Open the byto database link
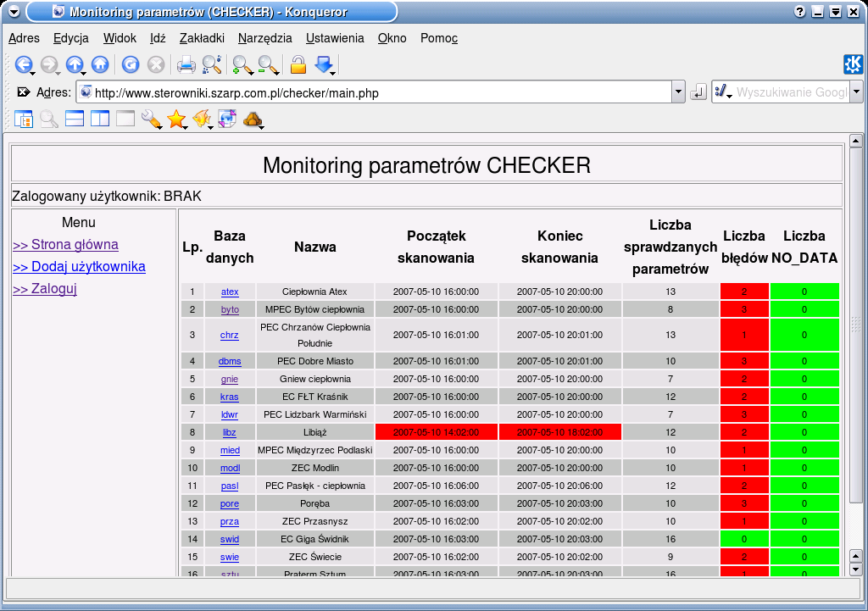 pyautogui.click(x=230, y=309)
